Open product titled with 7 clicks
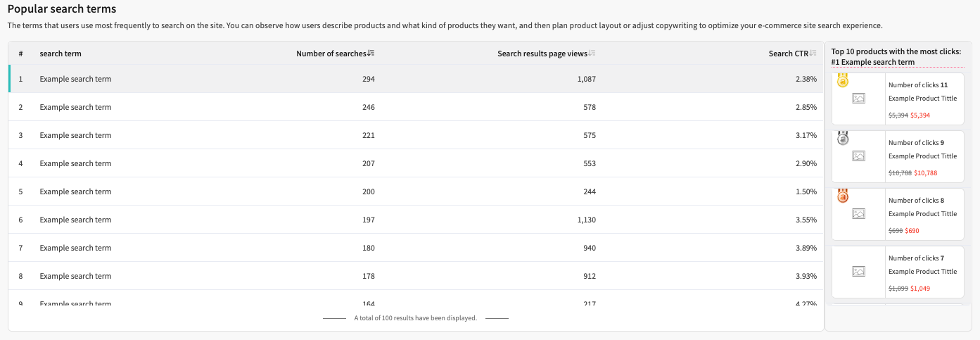Screen dimensions: 980x340 (x=922, y=272)
